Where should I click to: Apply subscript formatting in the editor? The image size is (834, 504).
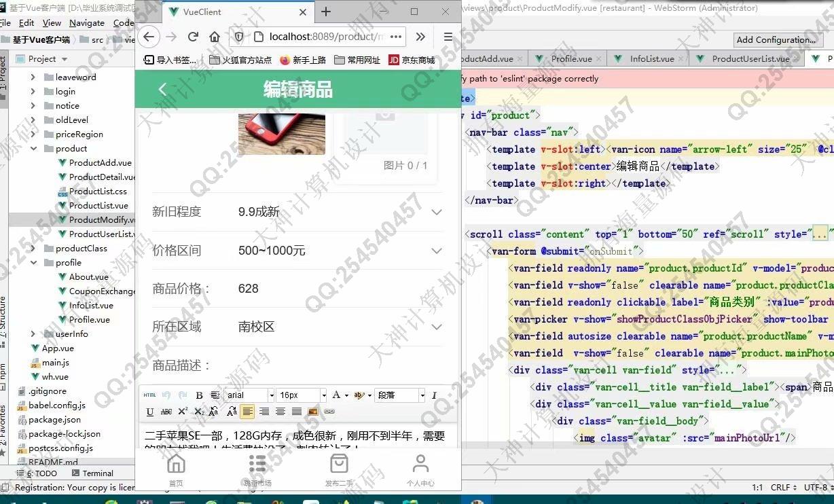click(x=199, y=412)
